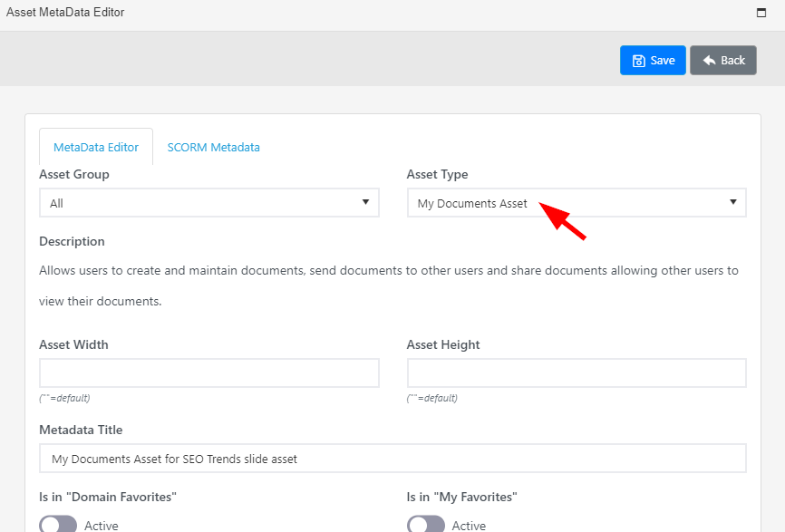Toggle Domain Favorites Active switch
The width and height of the screenshot is (785, 532).
click(x=58, y=525)
